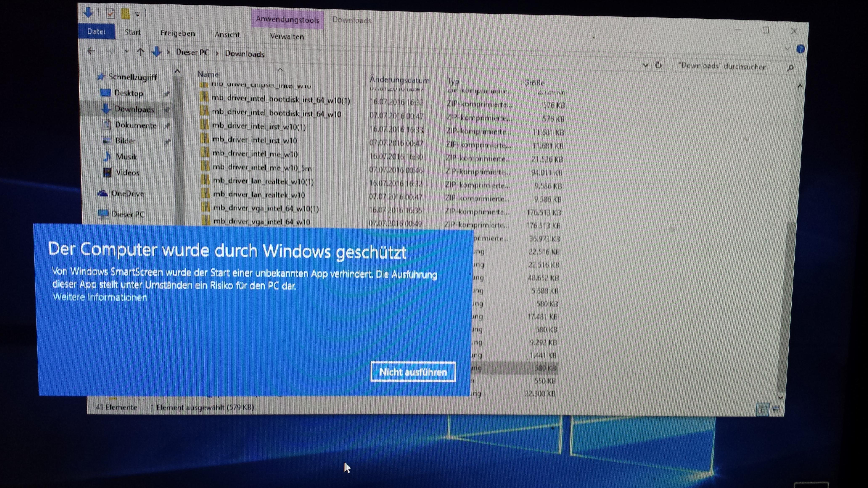Click the Nicht ausführen button
This screenshot has height=488, width=868.
click(x=413, y=372)
